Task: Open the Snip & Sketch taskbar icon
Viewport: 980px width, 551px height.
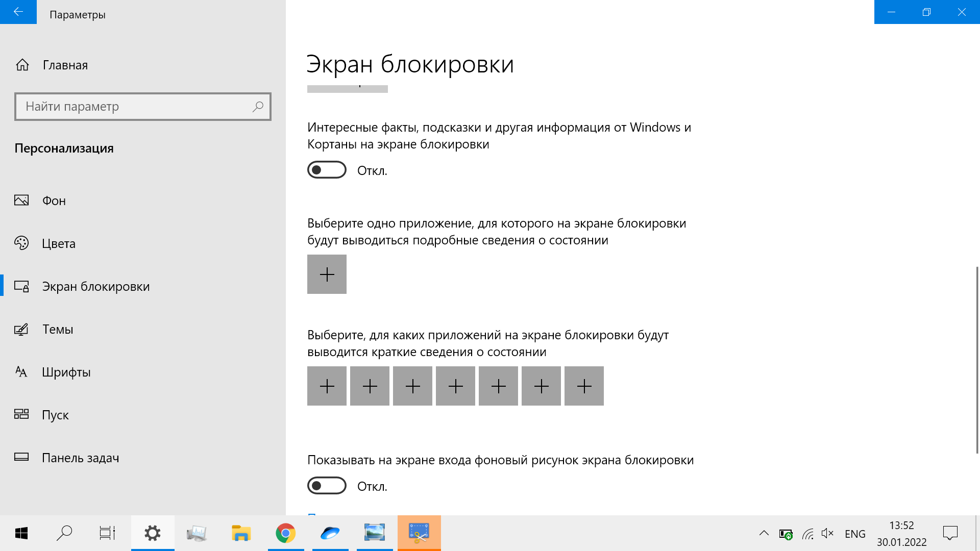Action: click(x=419, y=533)
